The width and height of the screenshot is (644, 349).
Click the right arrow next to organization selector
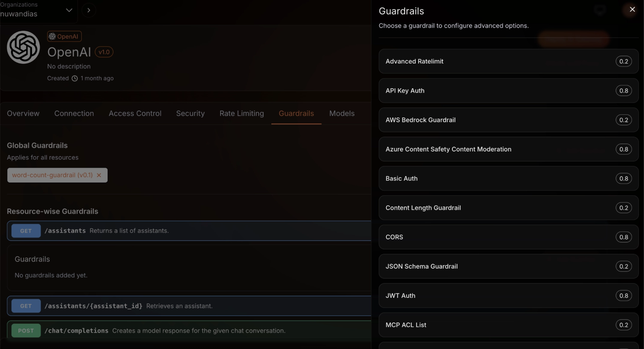(89, 10)
